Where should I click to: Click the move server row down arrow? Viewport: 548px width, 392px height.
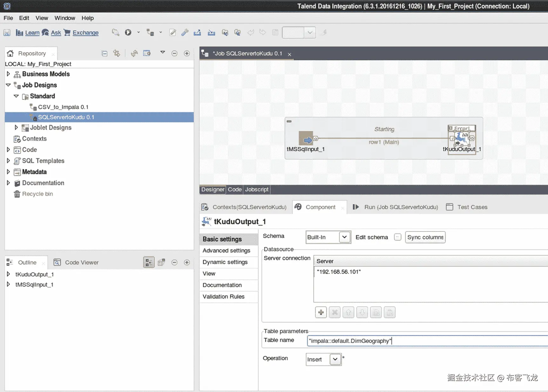pos(362,313)
